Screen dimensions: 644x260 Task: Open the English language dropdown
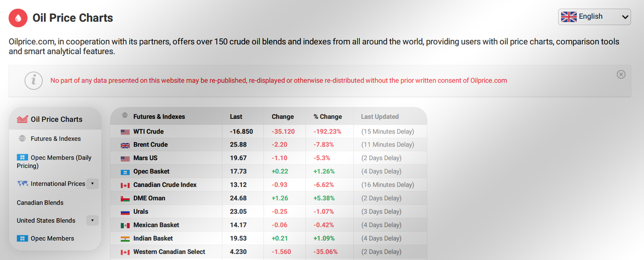tap(594, 17)
